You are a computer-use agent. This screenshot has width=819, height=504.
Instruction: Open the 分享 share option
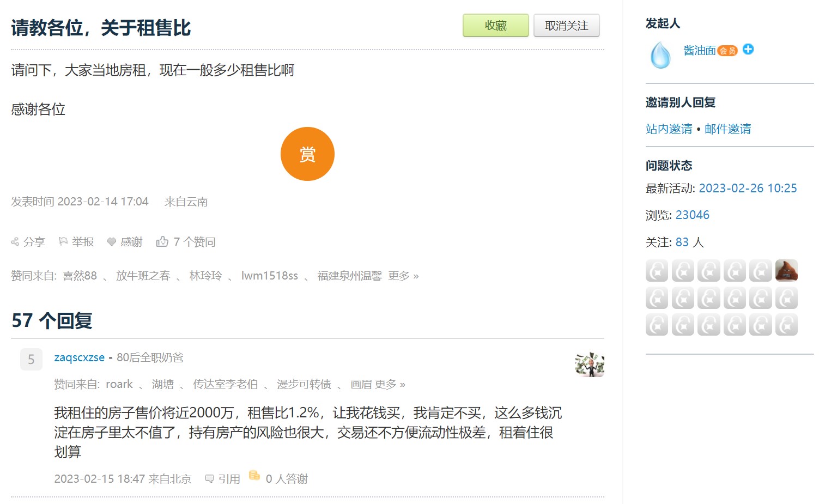(28, 242)
